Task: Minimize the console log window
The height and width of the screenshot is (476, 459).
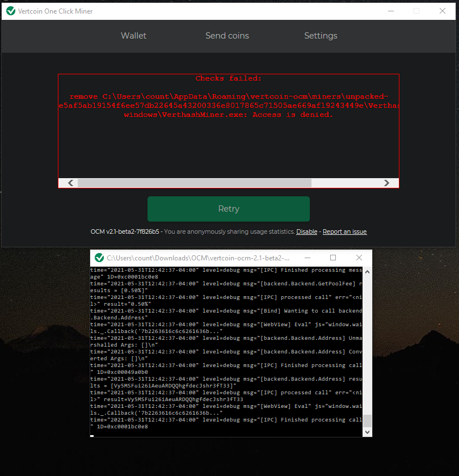Action: pyautogui.click(x=307, y=257)
